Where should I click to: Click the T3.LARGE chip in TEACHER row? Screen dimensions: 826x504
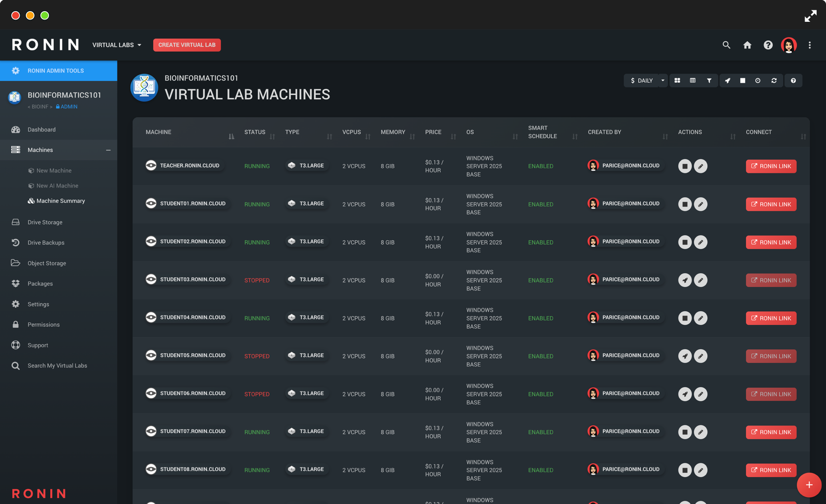(306, 165)
